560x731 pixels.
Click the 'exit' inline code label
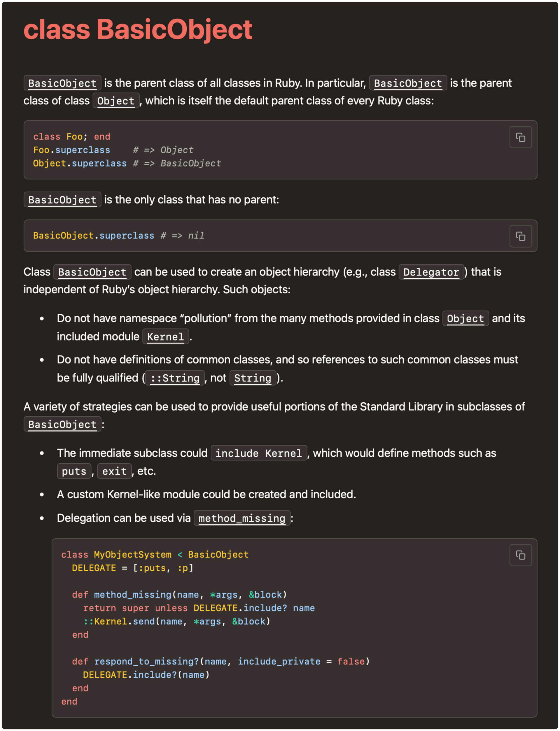114,471
